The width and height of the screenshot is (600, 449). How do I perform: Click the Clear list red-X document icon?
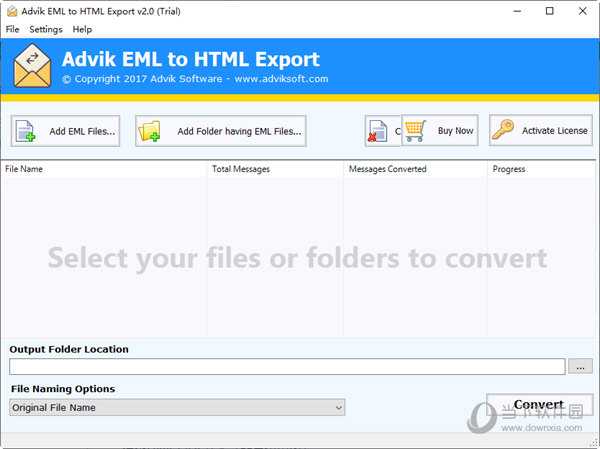tap(377, 131)
